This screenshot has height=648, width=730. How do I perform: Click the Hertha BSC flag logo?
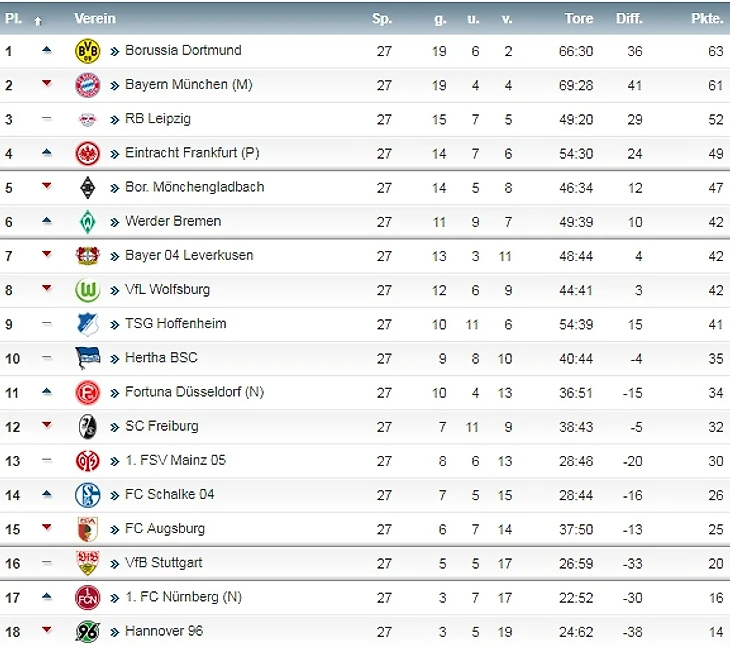(x=88, y=358)
